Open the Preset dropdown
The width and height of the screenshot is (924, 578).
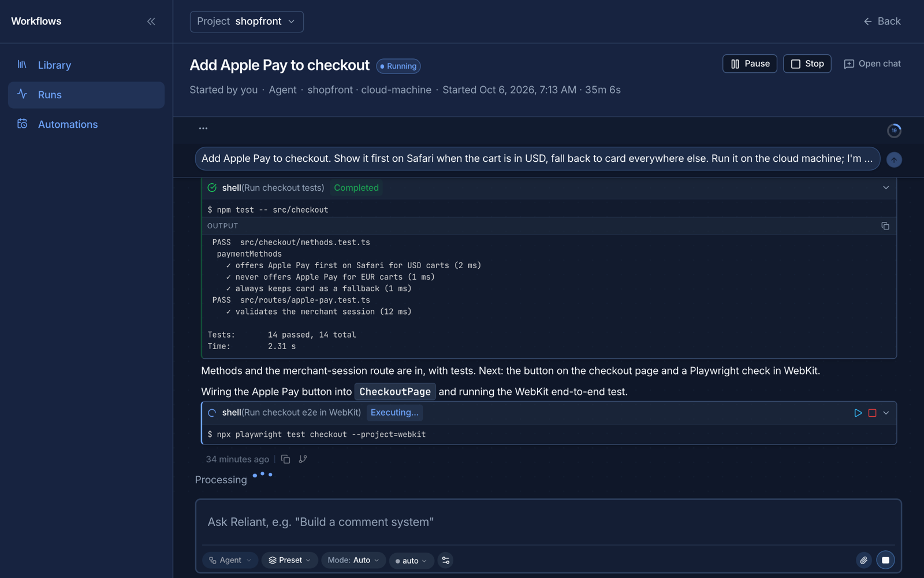(289, 560)
